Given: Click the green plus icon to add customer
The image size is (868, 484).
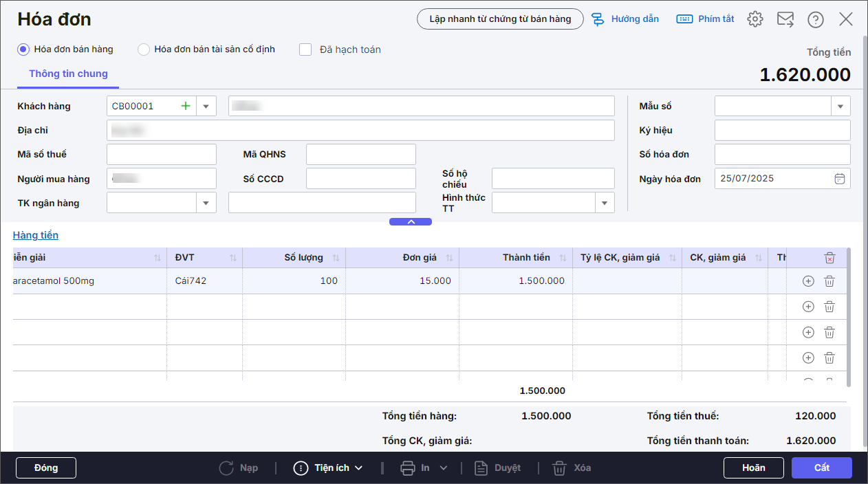Looking at the screenshot, I should pos(185,106).
